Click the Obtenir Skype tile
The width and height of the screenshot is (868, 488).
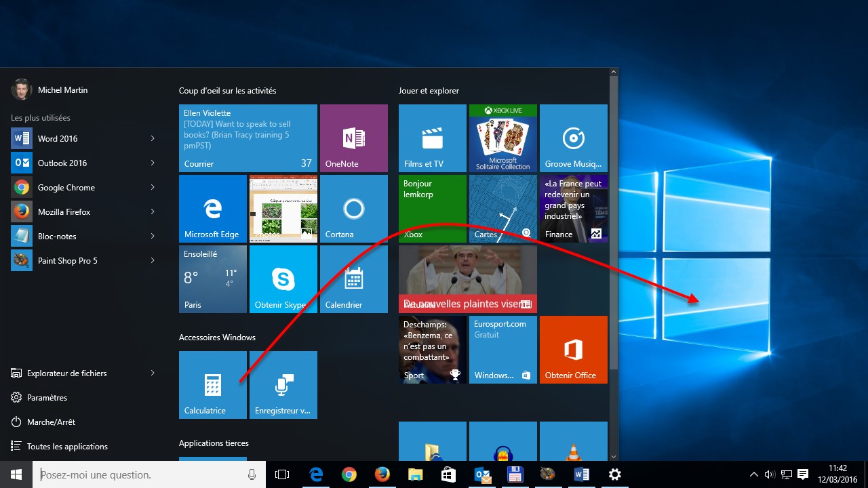pyautogui.click(x=283, y=279)
